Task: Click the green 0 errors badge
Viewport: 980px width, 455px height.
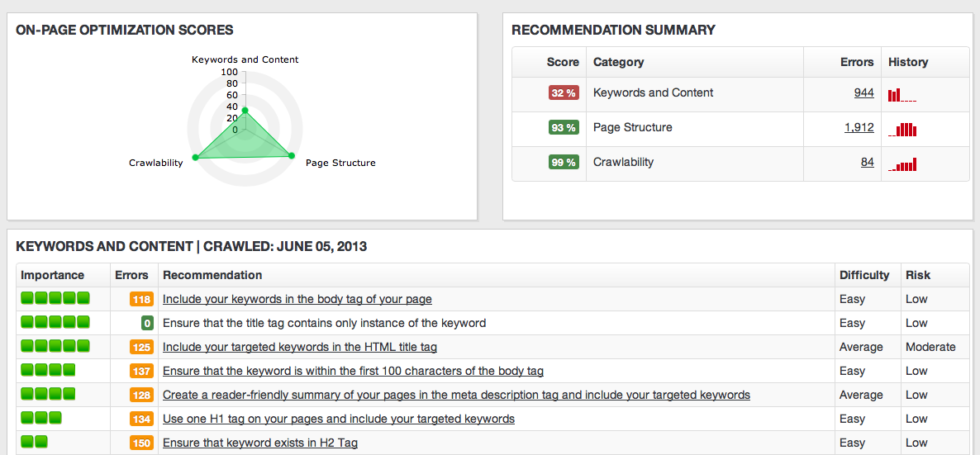Action: 146,324
